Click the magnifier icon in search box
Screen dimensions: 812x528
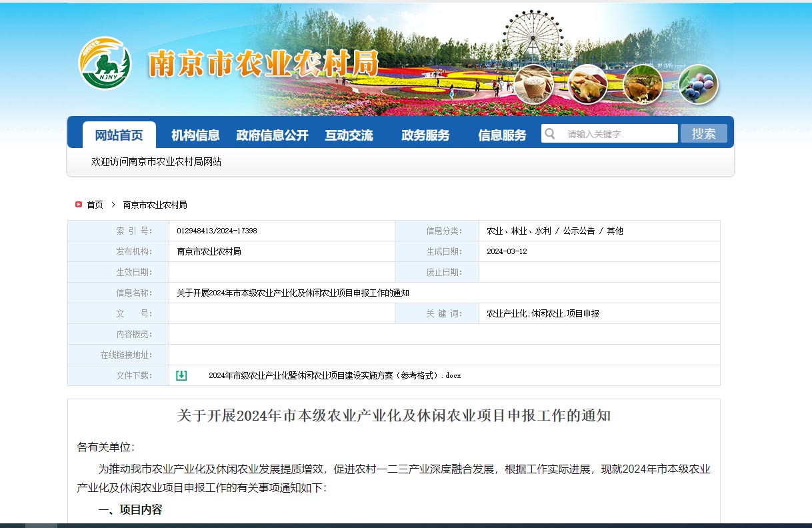pyautogui.click(x=550, y=134)
